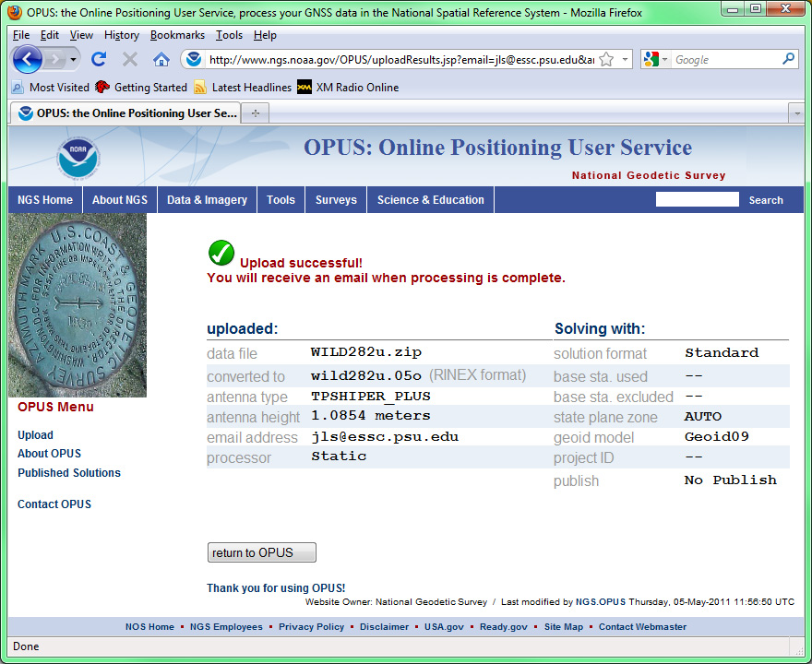Open Ready.gov footer link
Viewport: 812px width, 664px height.
pos(504,626)
